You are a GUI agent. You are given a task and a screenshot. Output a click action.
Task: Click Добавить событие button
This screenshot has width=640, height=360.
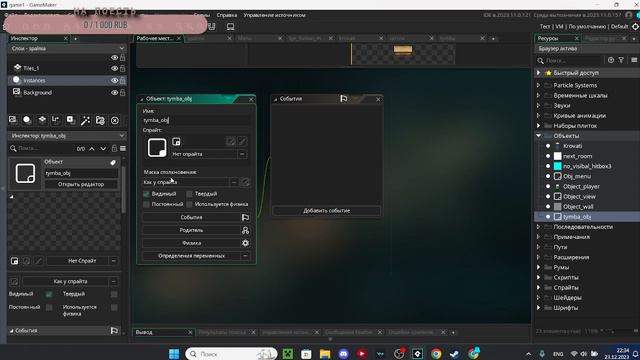tap(327, 211)
